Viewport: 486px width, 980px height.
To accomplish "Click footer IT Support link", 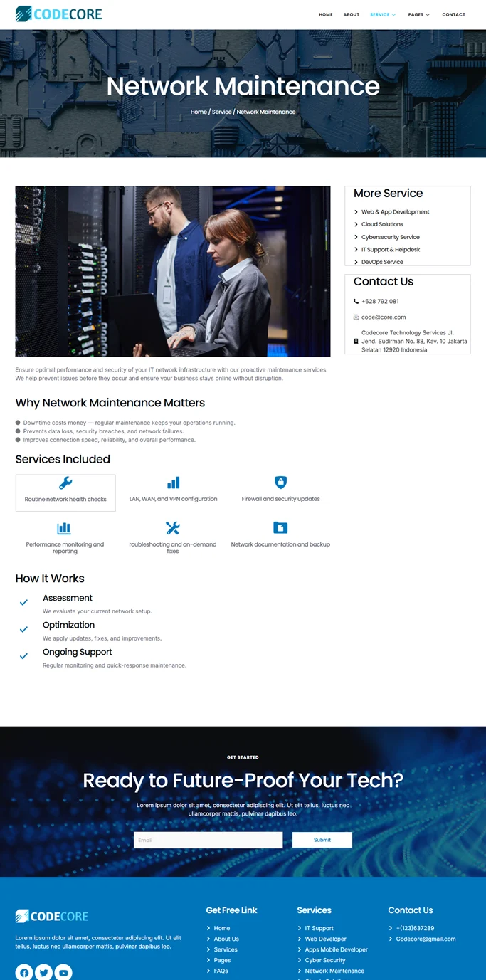I will click(x=319, y=928).
